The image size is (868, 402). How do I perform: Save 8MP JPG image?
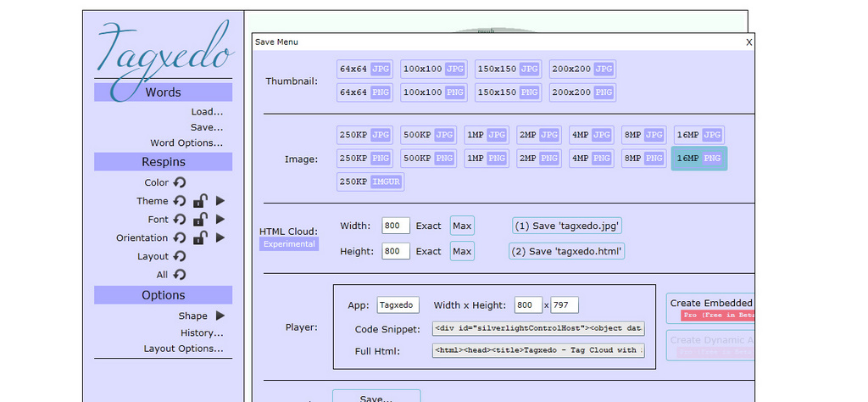tap(644, 135)
